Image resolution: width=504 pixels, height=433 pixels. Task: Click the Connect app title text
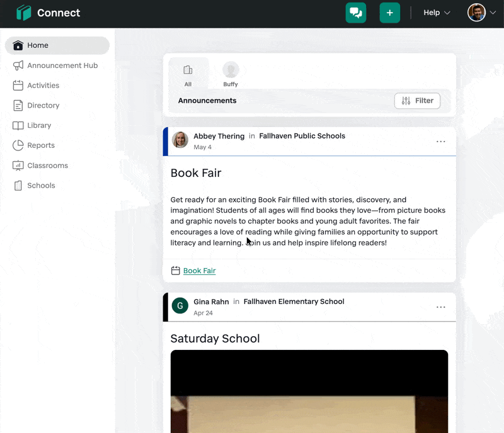pos(59,13)
